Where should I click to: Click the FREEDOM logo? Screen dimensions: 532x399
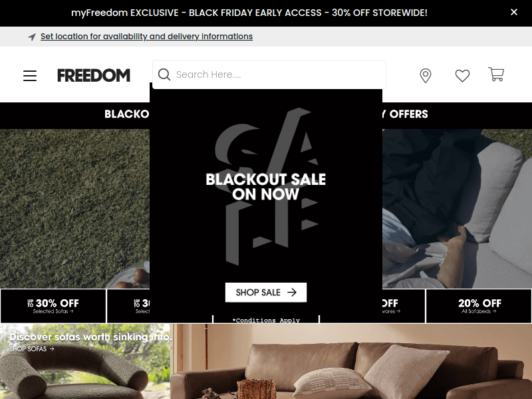pos(94,75)
